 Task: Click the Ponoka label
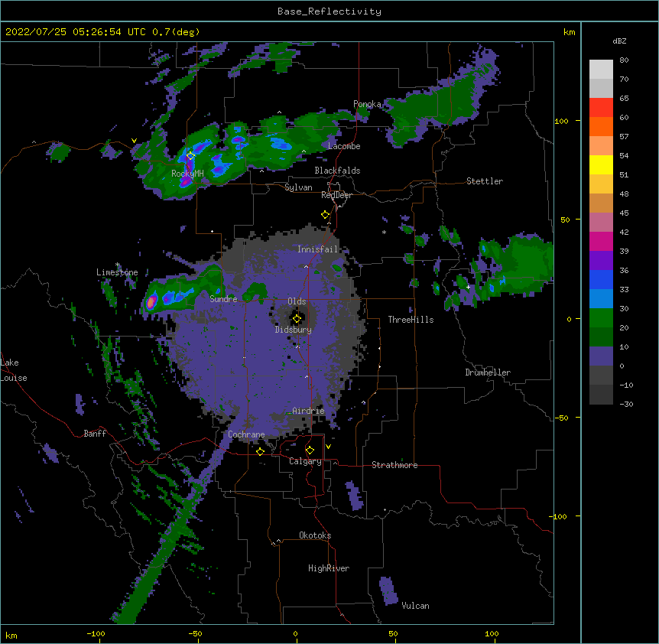(x=367, y=104)
